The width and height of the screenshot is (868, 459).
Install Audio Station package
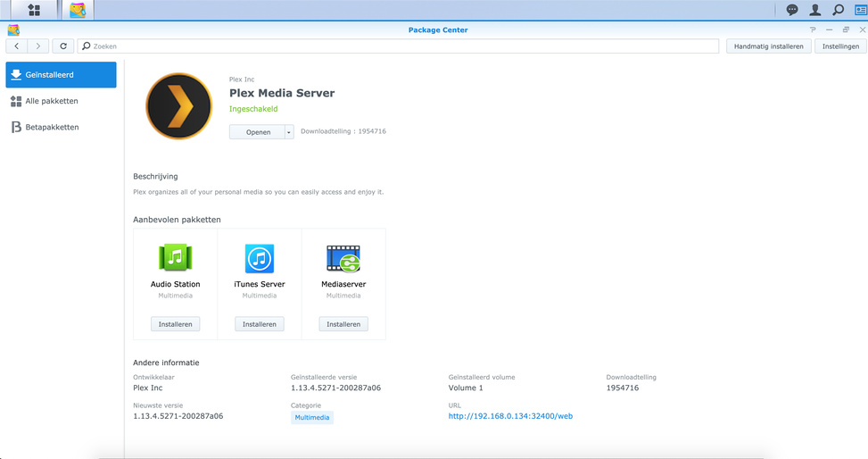tap(176, 324)
